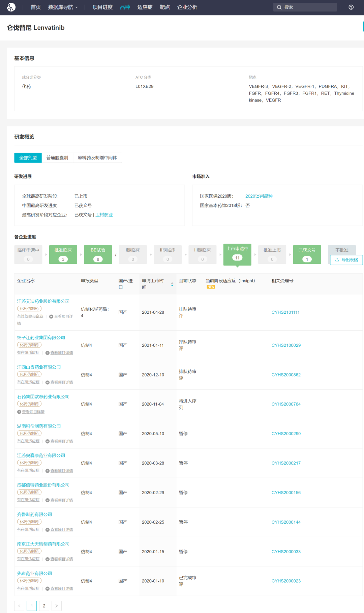Image resolution: width=364 pixels, height=613 pixels.
Task: Click 查看项目详情 arrow icon for 成都倍特药业
Action: pyautogui.click(x=48, y=500)
